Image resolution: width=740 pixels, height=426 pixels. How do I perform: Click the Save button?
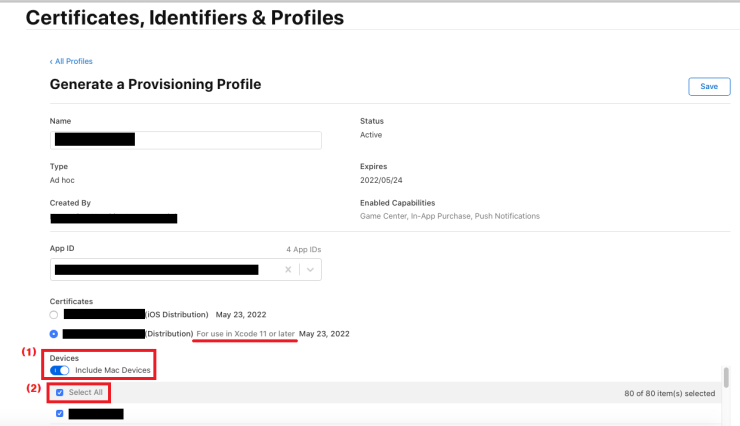[708, 87]
